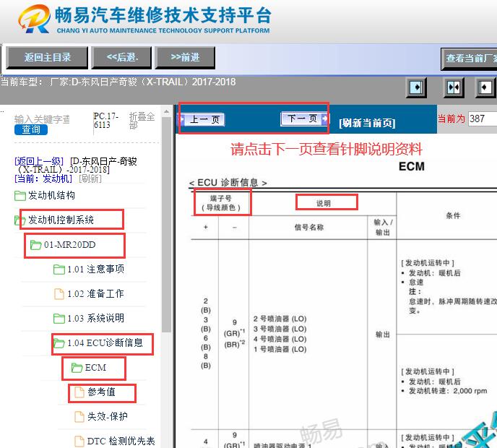
Task: Click the expand-right panel layout icon
Action: point(416,87)
